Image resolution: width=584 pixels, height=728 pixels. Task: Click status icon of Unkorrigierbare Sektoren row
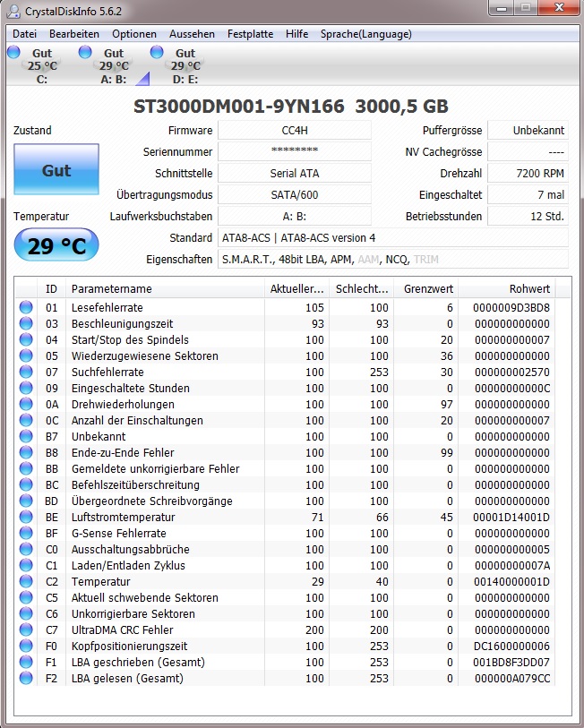[x=26, y=613]
